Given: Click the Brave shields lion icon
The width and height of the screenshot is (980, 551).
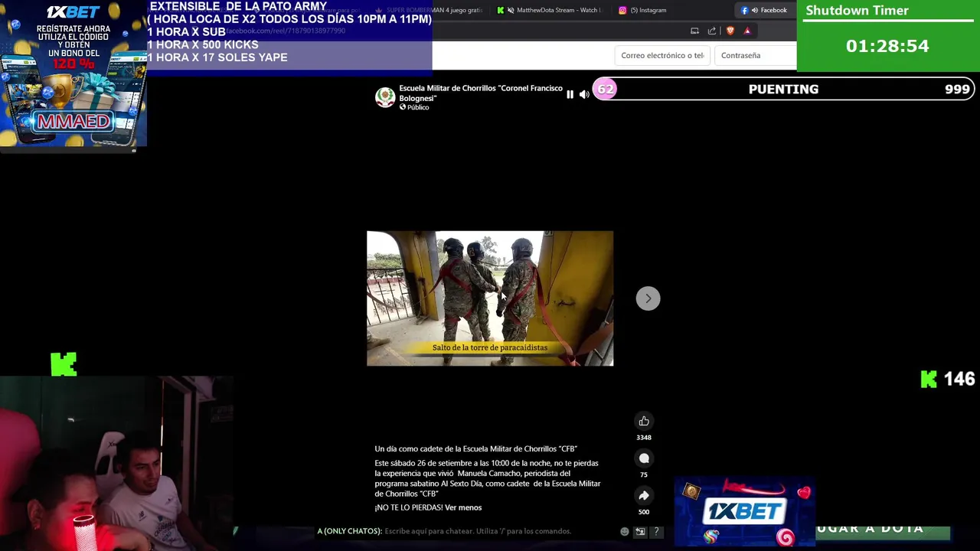Looking at the screenshot, I should 730,31.
